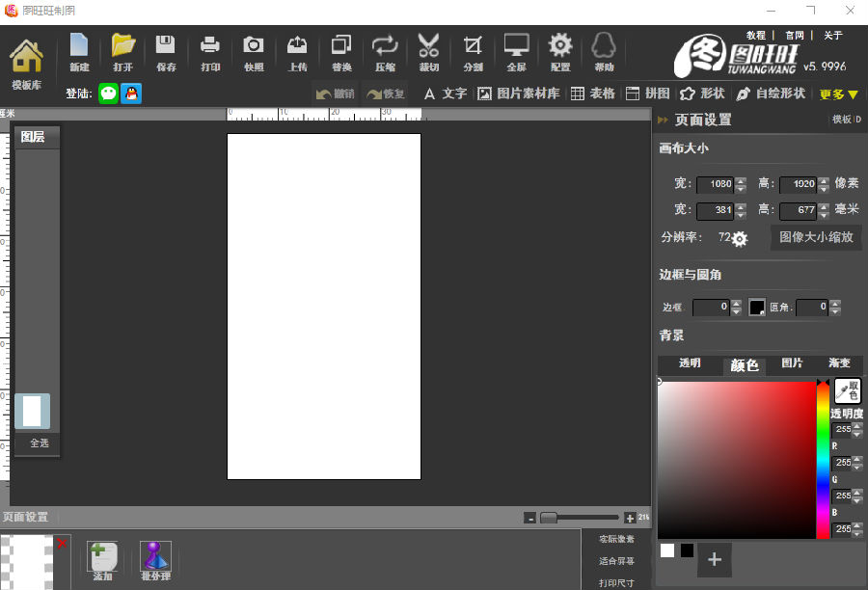
Task: Log in with the green WeChat icon
Action: coord(108,94)
